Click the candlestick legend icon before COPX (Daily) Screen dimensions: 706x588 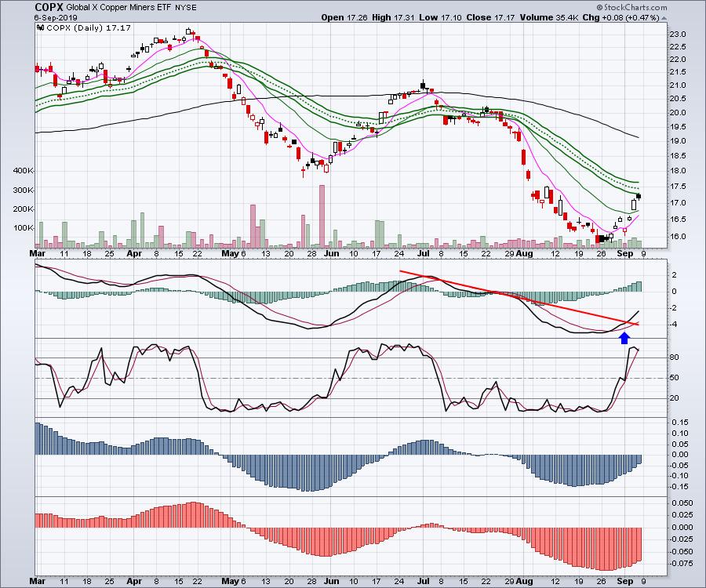(x=41, y=28)
